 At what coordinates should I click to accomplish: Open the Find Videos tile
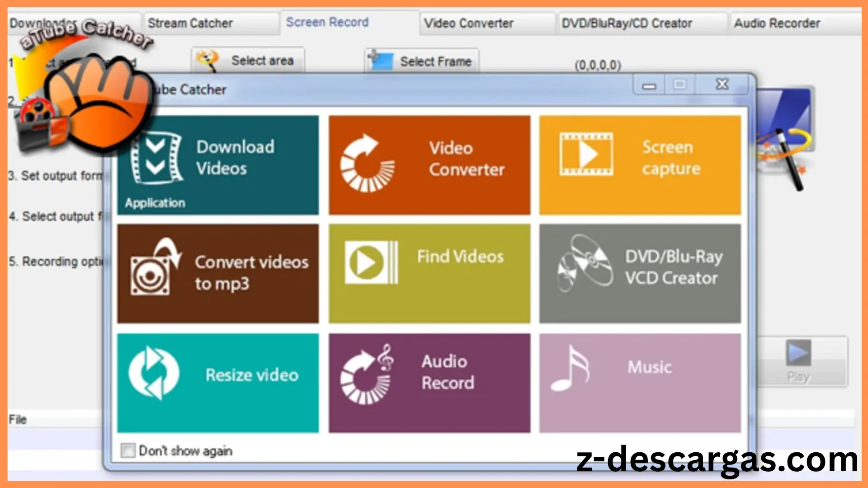(429, 273)
